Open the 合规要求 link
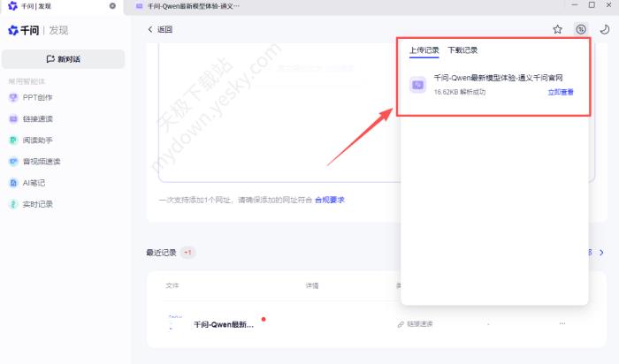 pyautogui.click(x=330, y=200)
